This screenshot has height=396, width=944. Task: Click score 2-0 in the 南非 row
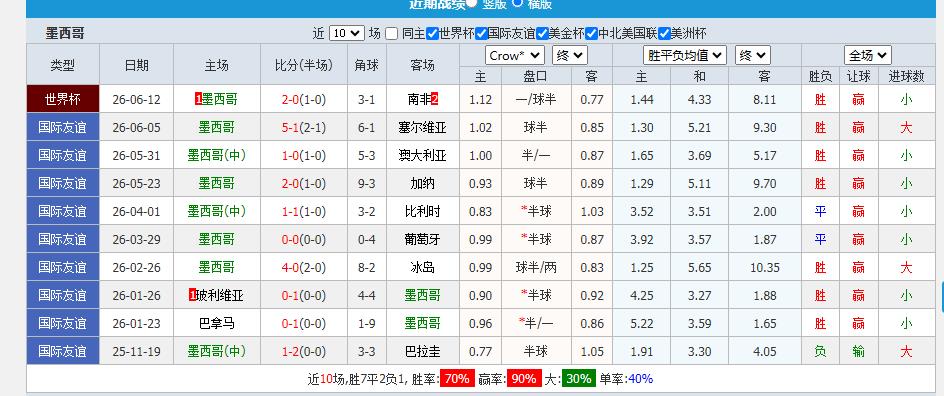point(290,99)
